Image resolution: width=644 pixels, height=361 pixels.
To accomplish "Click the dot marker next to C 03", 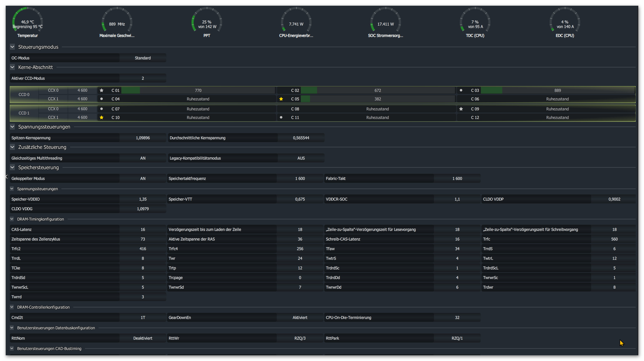I will [x=461, y=90].
